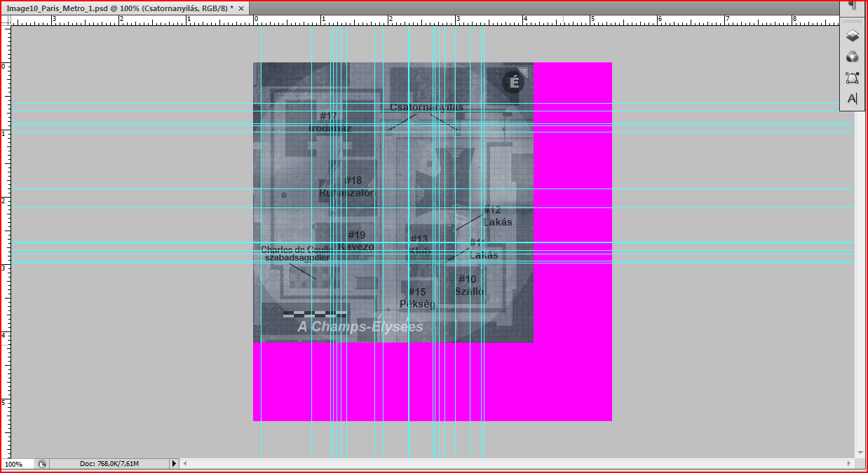Click the dotted grip atop the panel dock
Viewport: 868px width, 473px height.
coord(852,21)
